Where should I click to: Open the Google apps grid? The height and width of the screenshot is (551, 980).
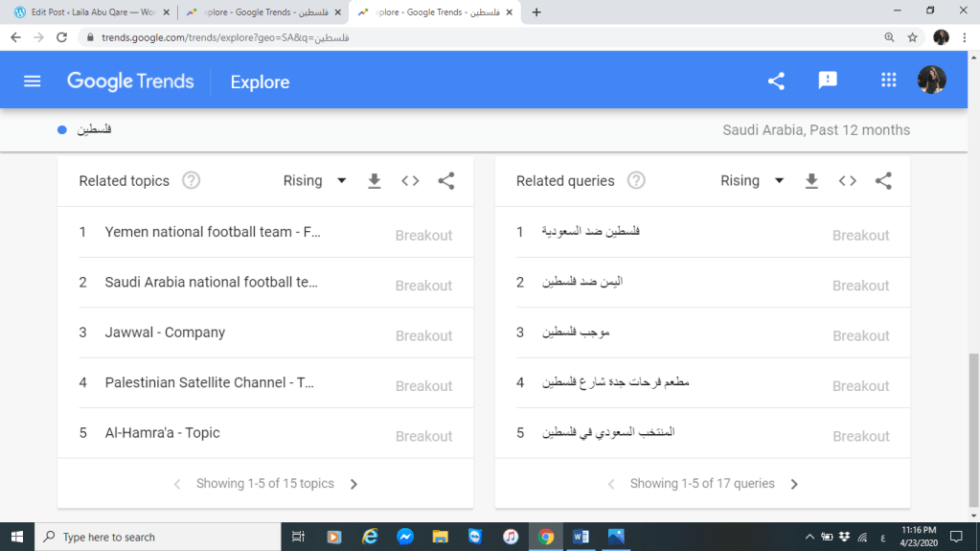coord(888,80)
